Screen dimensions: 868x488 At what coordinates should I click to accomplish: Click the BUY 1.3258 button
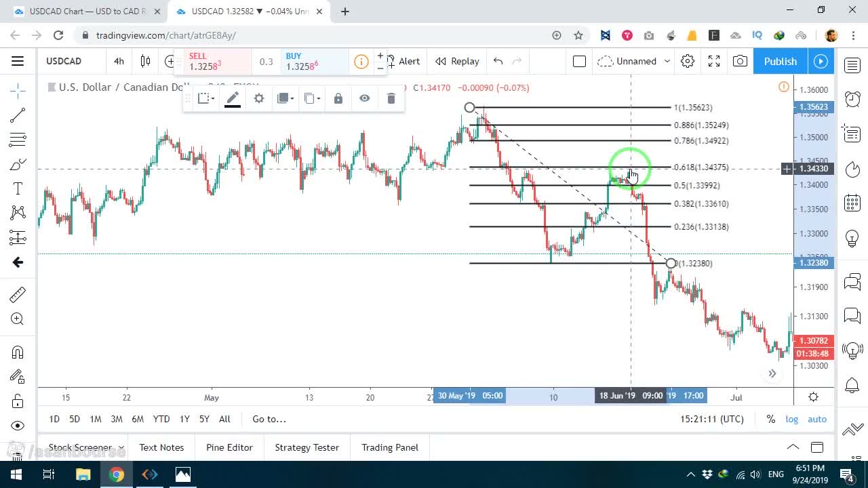[313, 62]
